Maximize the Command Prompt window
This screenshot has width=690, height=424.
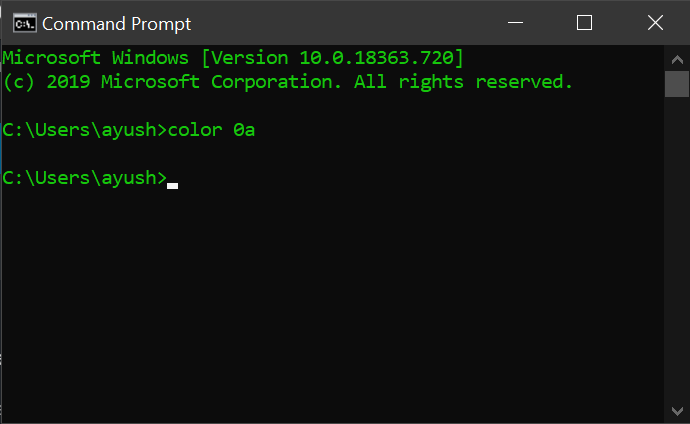(x=584, y=22)
